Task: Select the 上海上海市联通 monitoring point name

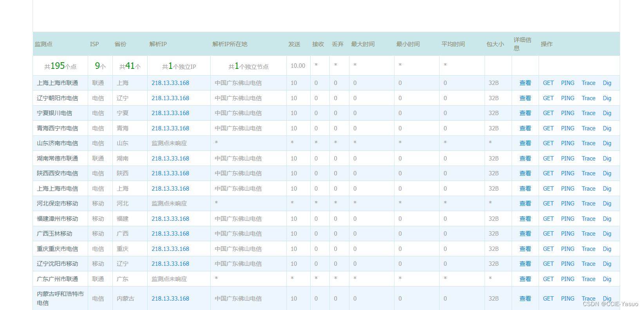Action: click(57, 83)
